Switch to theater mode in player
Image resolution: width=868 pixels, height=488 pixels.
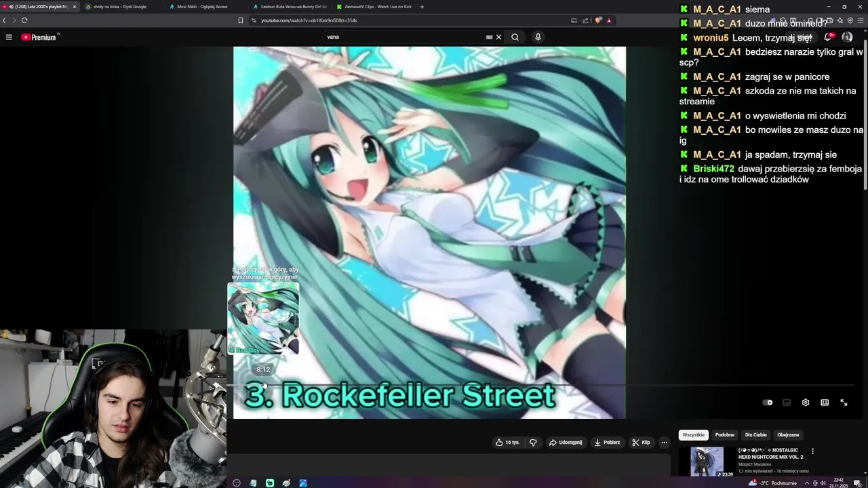tap(825, 403)
